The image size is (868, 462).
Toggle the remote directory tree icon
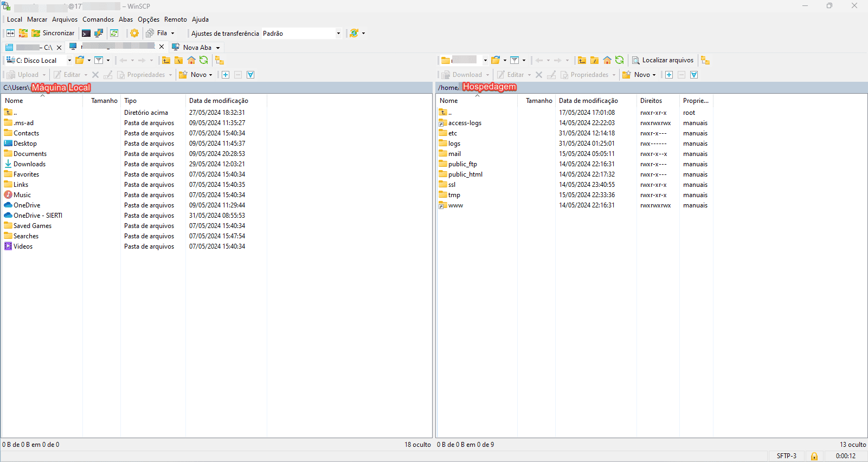tap(705, 60)
